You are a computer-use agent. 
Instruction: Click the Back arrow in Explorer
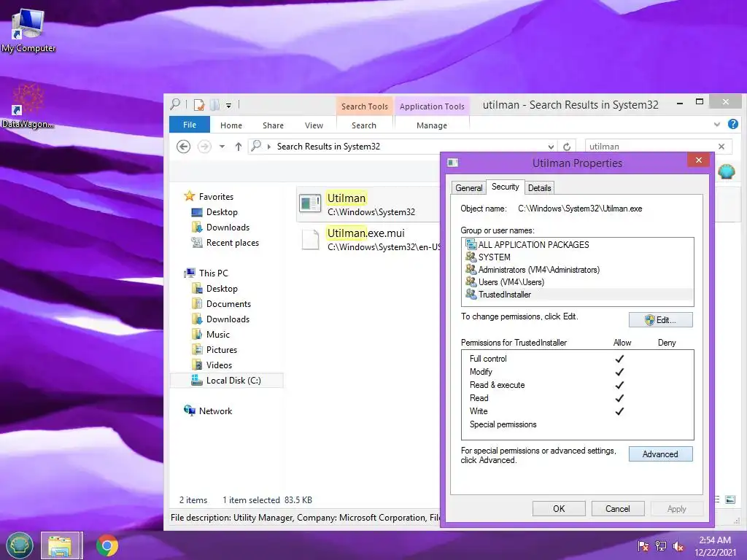[183, 147]
